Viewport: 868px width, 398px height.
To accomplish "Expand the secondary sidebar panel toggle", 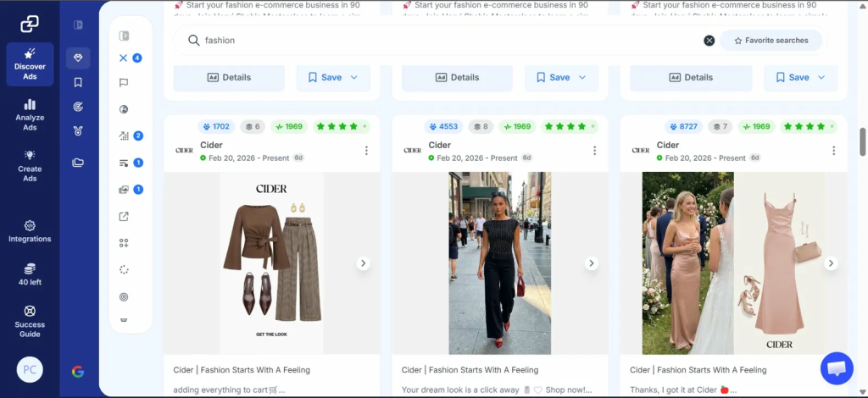I will (78, 25).
